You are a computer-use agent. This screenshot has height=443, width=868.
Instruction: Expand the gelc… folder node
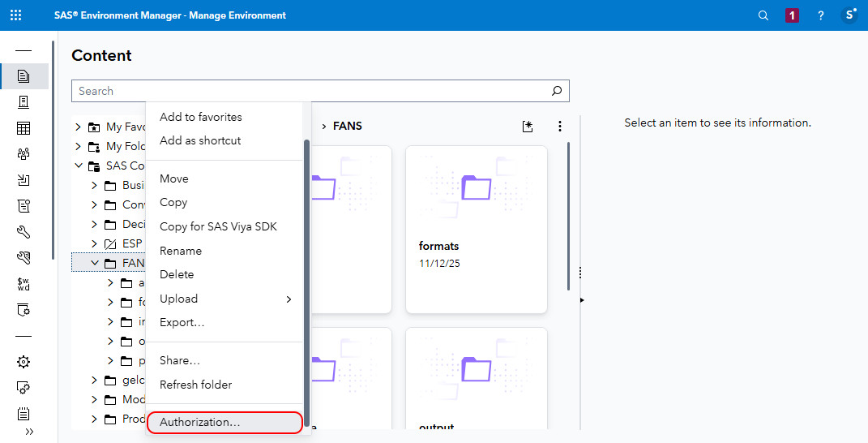tap(94, 380)
